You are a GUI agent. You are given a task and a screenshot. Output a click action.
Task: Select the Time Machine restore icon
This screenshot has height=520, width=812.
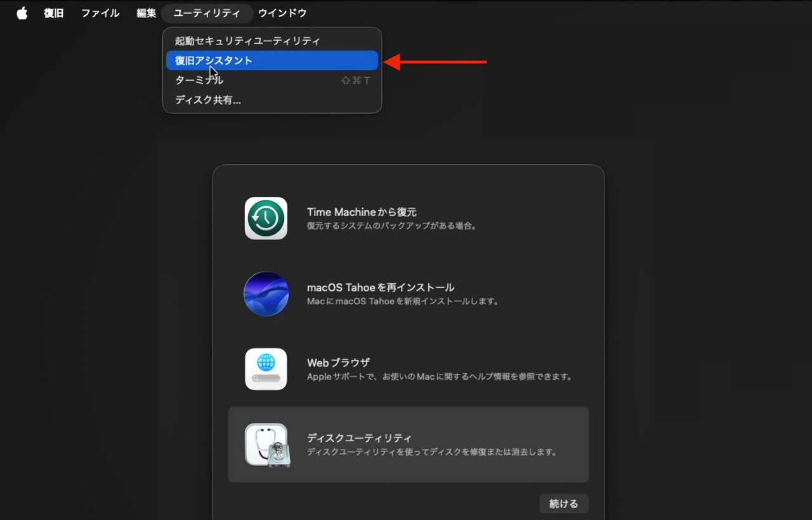pos(266,218)
